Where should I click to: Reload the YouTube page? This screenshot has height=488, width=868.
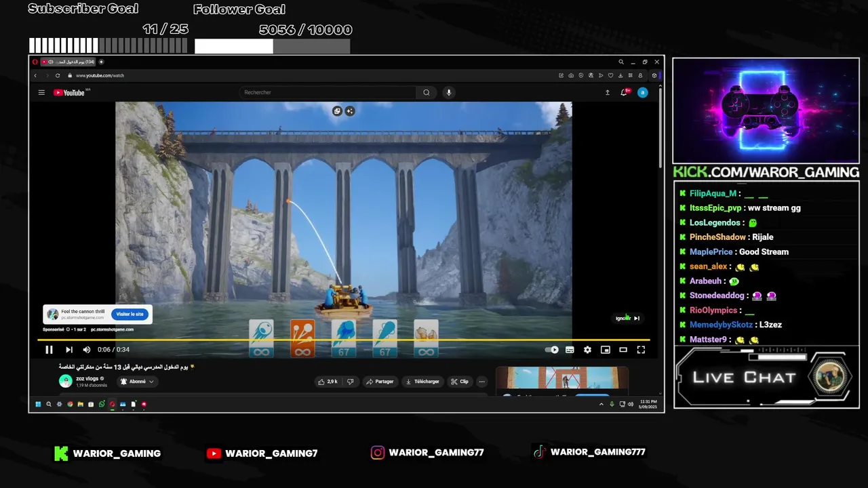click(x=58, y=75)
